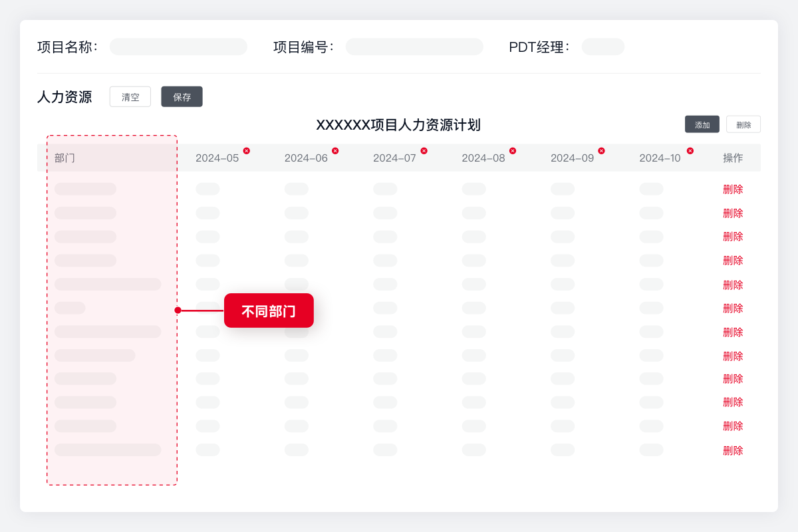Select the 2024-05 column header
This screenshot has height=532, width=798.
click(217, 158)
